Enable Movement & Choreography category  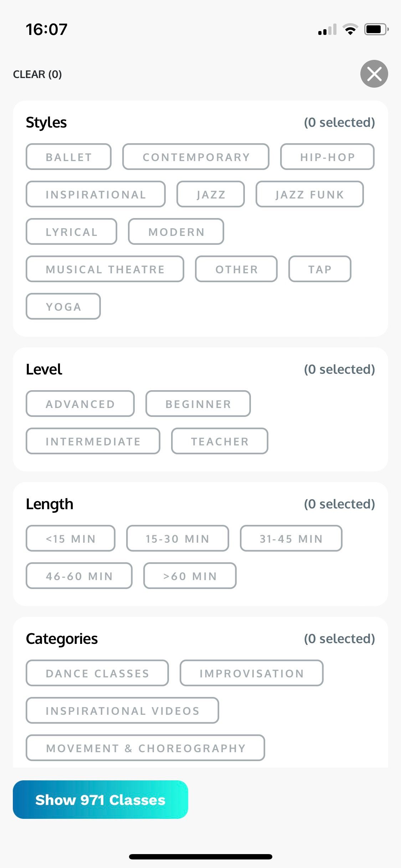(145, 748)
